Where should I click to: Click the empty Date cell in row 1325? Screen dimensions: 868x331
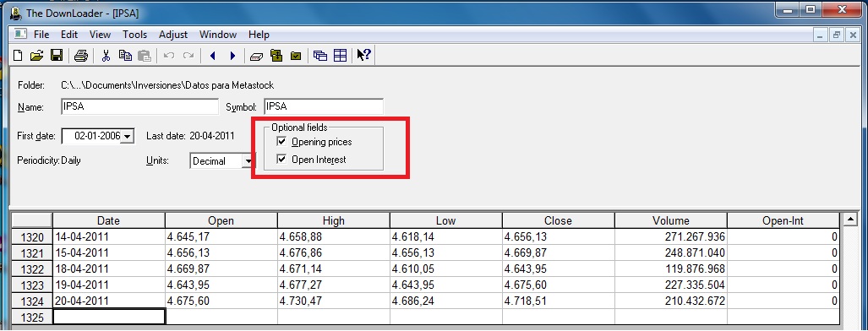[108, 317]
